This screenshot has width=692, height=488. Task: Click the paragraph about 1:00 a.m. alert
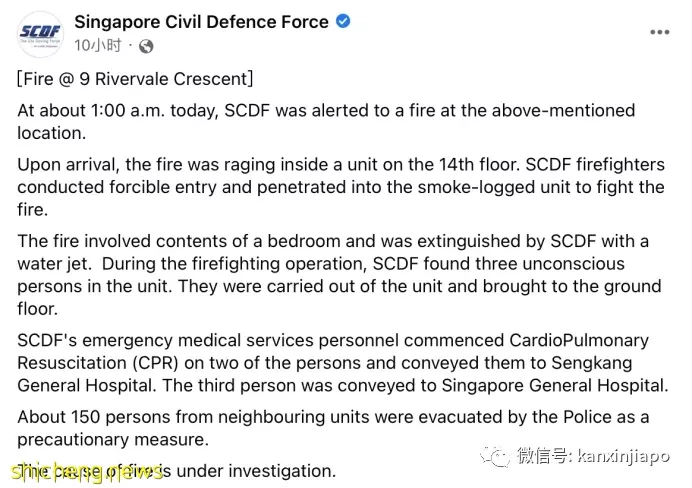point(326,121)
